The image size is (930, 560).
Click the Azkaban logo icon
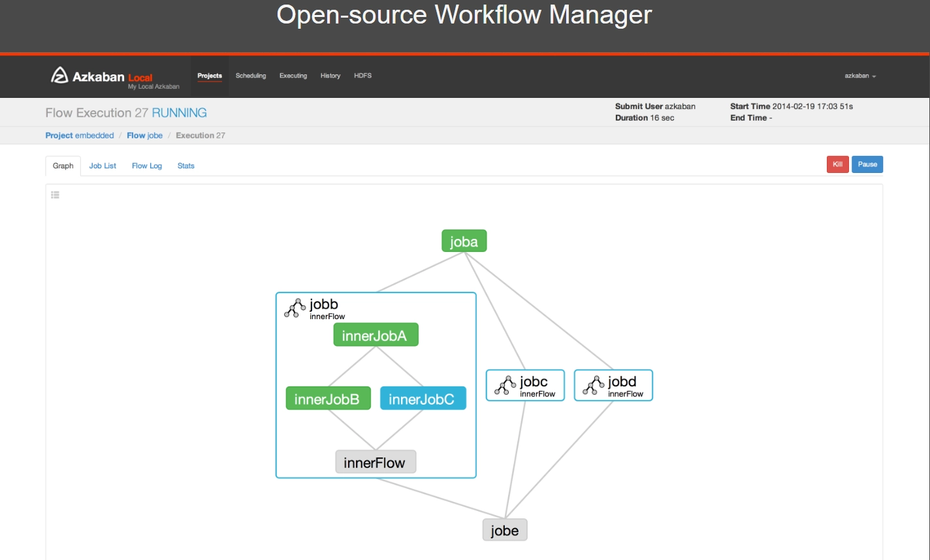pyautogui.click(x=59, y=76)
